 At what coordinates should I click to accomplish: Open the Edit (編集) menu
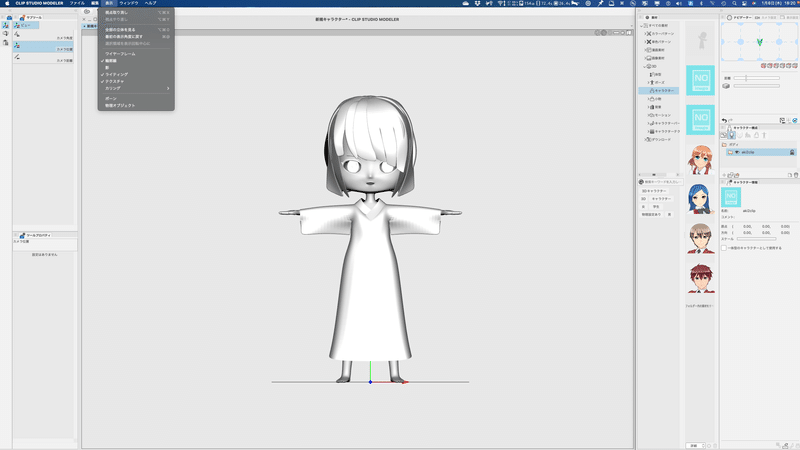pos(95,3)
